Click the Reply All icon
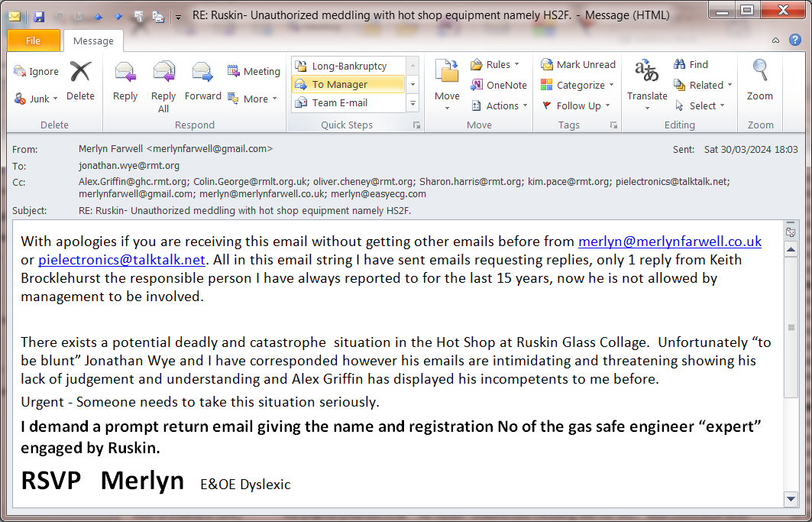Image resolution: width=812 pixels, height=522 pixels. coord(163,72)
